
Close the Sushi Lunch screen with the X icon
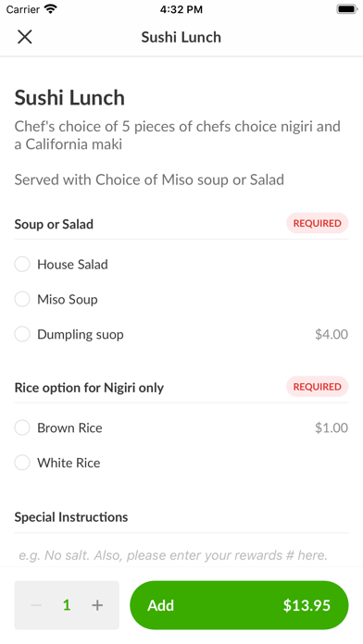pos(25,37)
